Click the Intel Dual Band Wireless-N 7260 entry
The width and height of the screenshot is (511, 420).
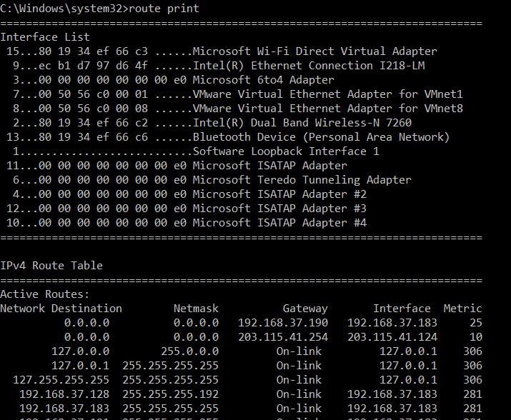302,123
